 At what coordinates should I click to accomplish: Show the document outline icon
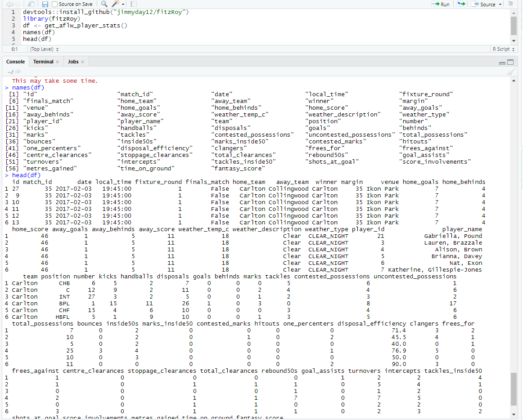pos(511,4)
